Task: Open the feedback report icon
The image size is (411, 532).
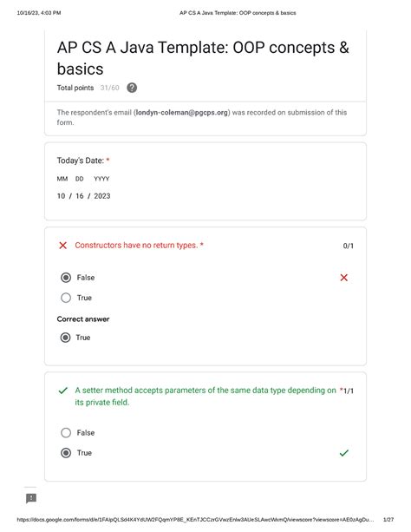Action: (x=31, y=498)
